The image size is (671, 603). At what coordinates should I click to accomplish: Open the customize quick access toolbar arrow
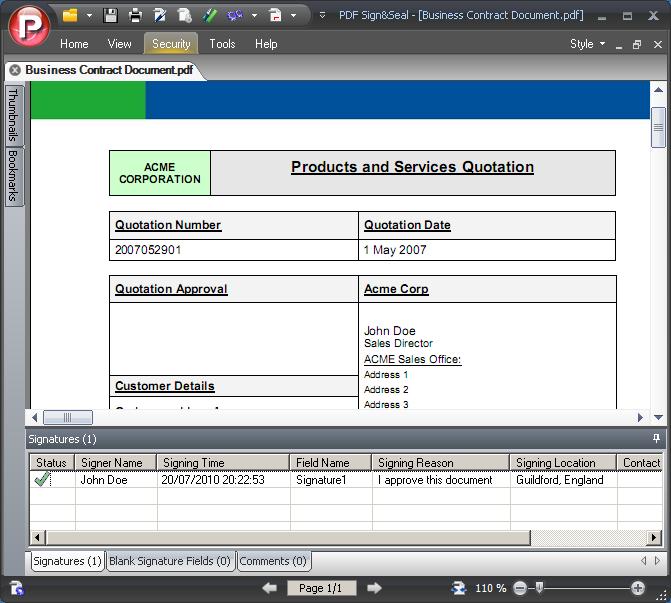(322, 15)
